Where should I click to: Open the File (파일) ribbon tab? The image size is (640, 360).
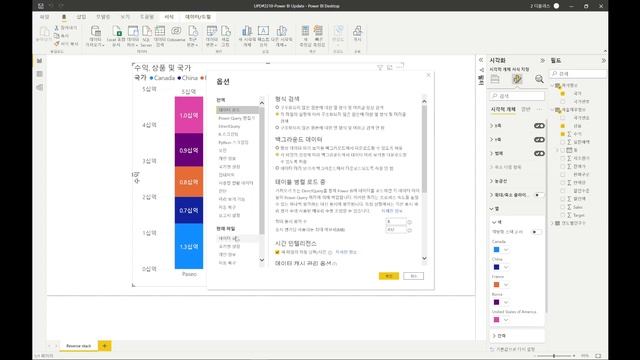tap(44, 17)
